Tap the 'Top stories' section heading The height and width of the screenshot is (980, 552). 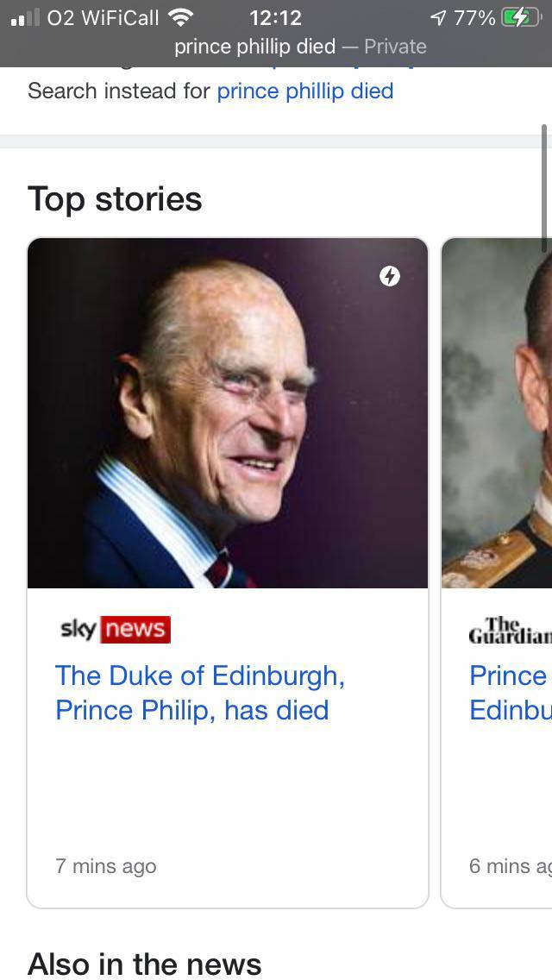pos(116,199)
